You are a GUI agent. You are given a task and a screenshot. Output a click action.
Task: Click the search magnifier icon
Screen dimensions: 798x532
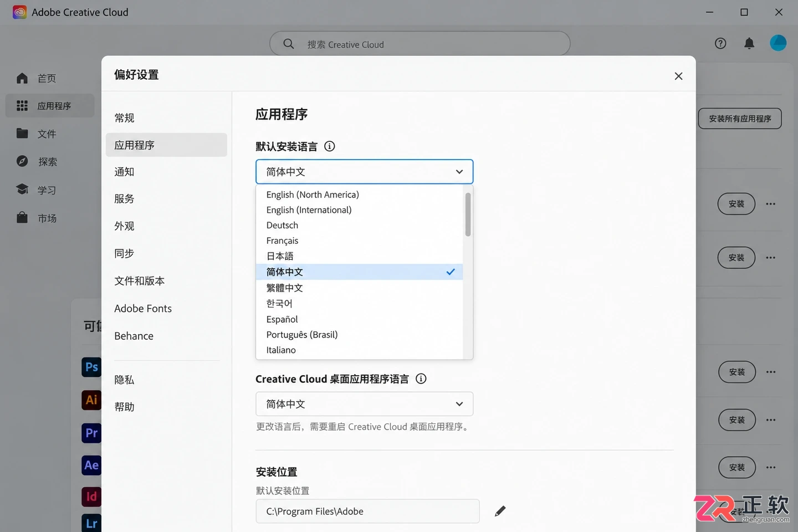288,44
